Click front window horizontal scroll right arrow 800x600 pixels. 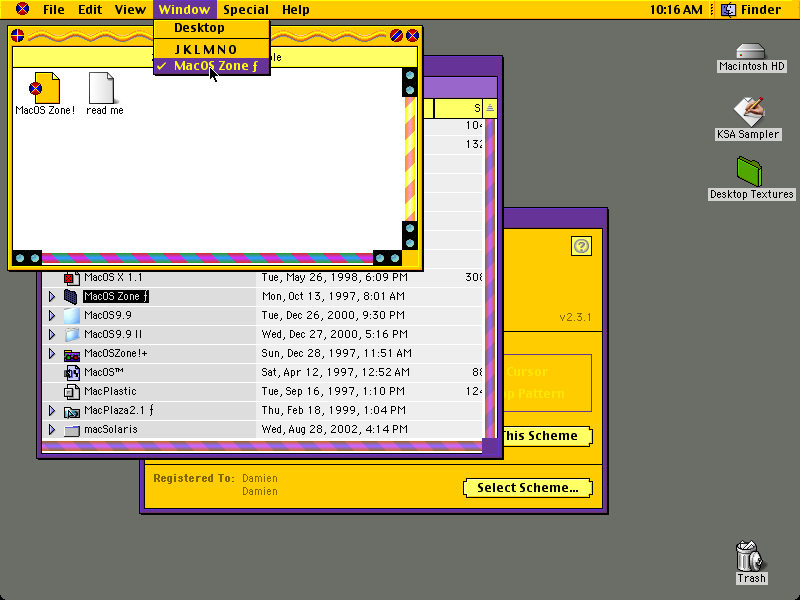(x=395, y=258)
